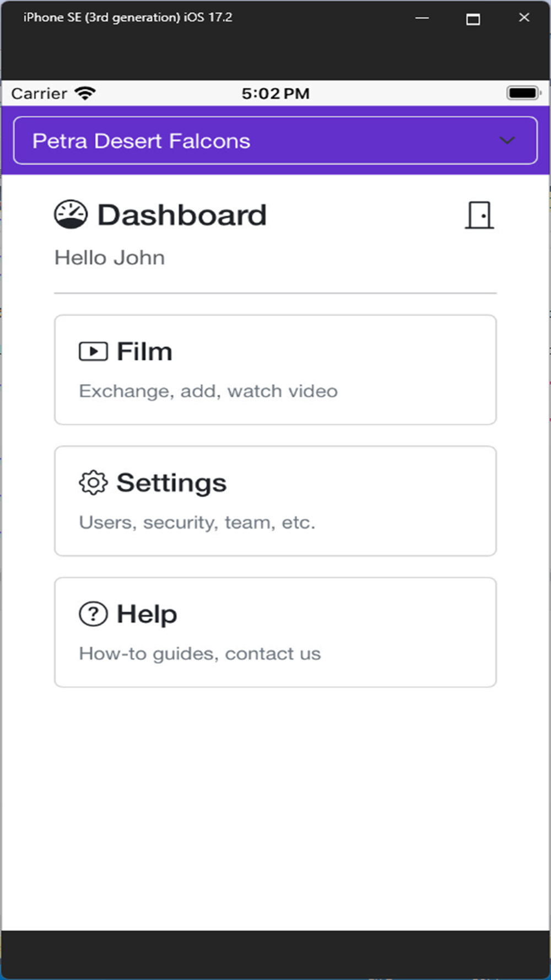Select "Exchange, add, watch video" description

point(208,391)
